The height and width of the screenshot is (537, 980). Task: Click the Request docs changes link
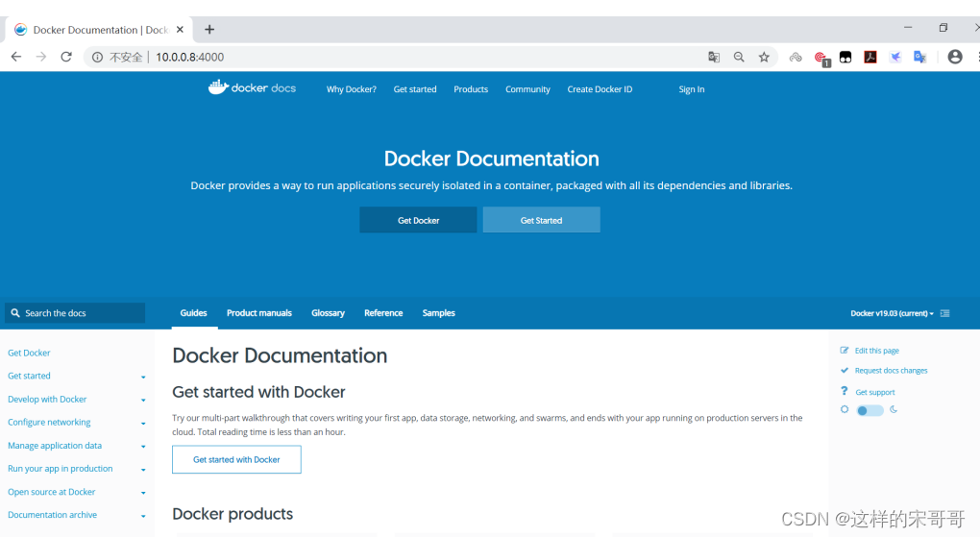pos(891,371)
